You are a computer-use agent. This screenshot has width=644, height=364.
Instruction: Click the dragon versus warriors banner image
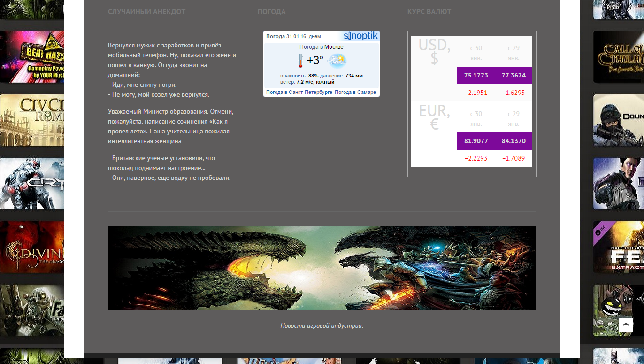[322, 268]
